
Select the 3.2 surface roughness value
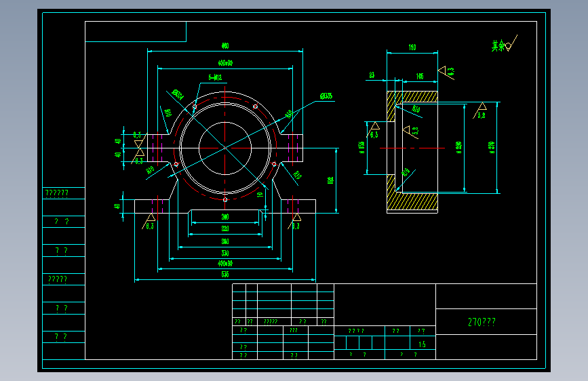click(482, 115)
